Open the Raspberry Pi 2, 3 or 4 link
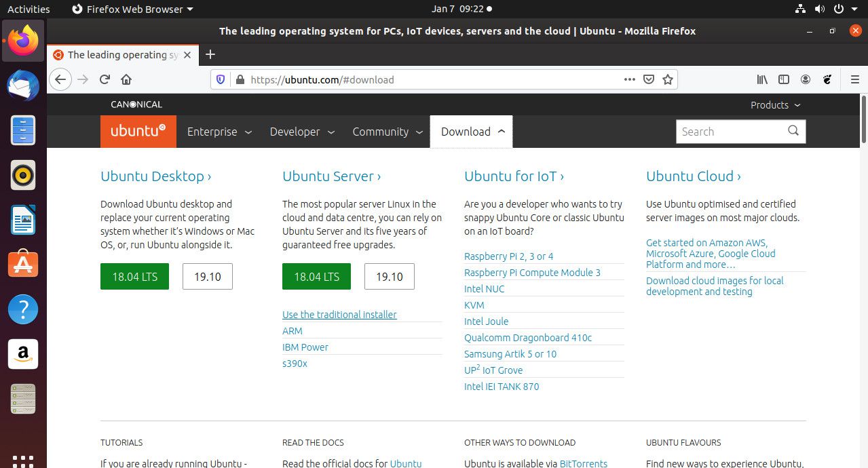 [508, 256]
